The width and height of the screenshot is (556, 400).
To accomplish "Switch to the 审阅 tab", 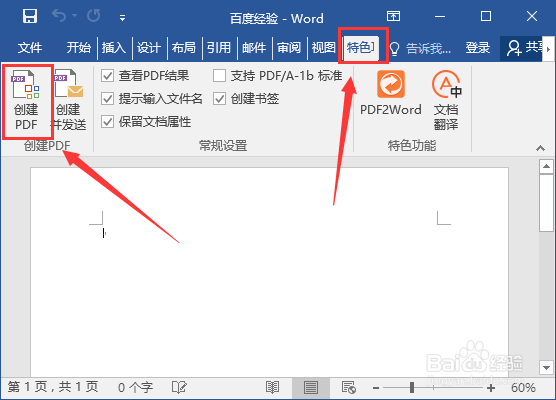I will tap(289, 48).
